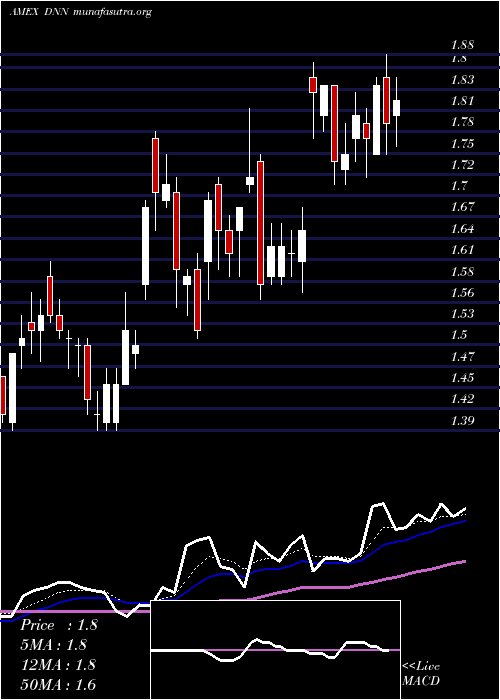Open the MACD inset chart panel
The height and width of the screenshot is (700, 500).
pyautogui.click(x=275, y=650)
